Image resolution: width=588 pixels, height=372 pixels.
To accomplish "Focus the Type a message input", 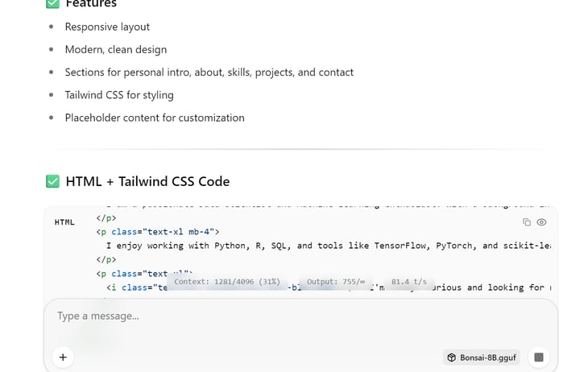I will click(x=300, y=316).
